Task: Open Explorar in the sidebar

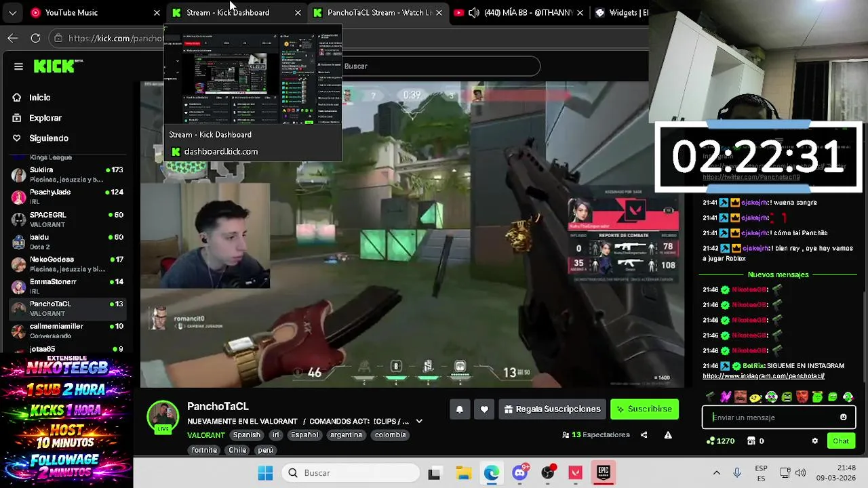Action: pyautogui.click(x=45, y=118)
